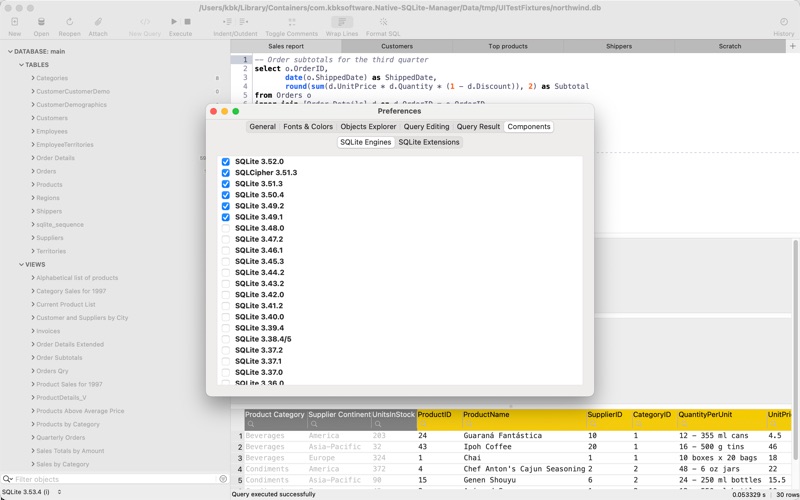Open the Top products query tab
The height and width of the screenshot is (500, 800).
click(508, 46)
